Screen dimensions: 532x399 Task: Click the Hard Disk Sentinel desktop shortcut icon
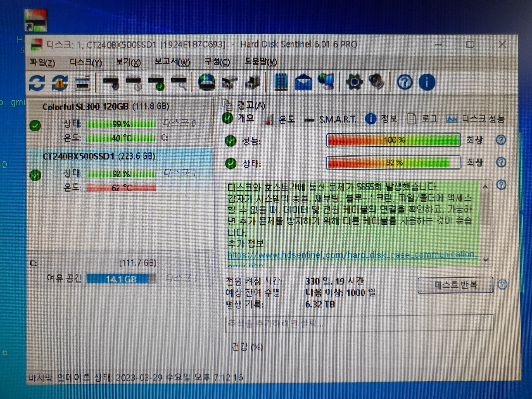click(x=36, y=20)
